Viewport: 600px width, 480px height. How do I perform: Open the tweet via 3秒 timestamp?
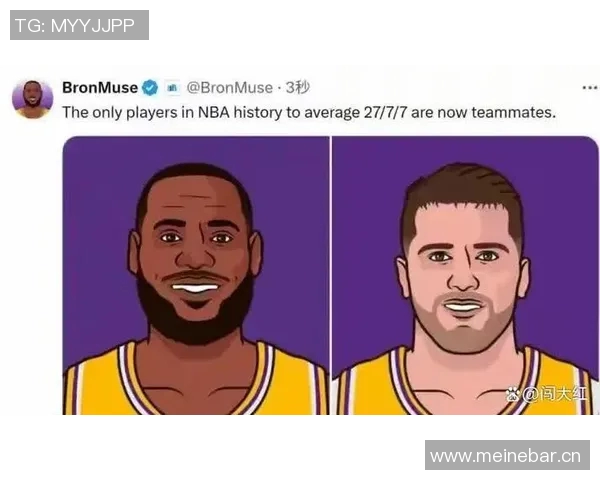tap(298, 88)
